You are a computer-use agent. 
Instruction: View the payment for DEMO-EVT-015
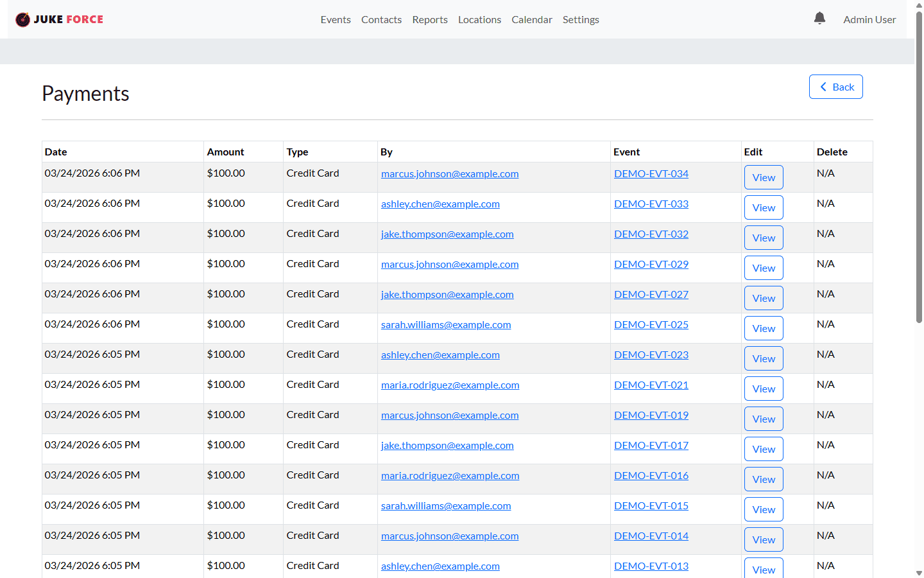coord(764,510)
